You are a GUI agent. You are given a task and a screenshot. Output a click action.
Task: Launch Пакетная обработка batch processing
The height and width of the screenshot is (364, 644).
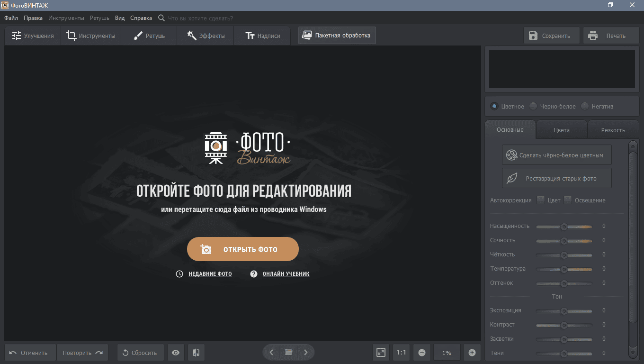[337, 36]
